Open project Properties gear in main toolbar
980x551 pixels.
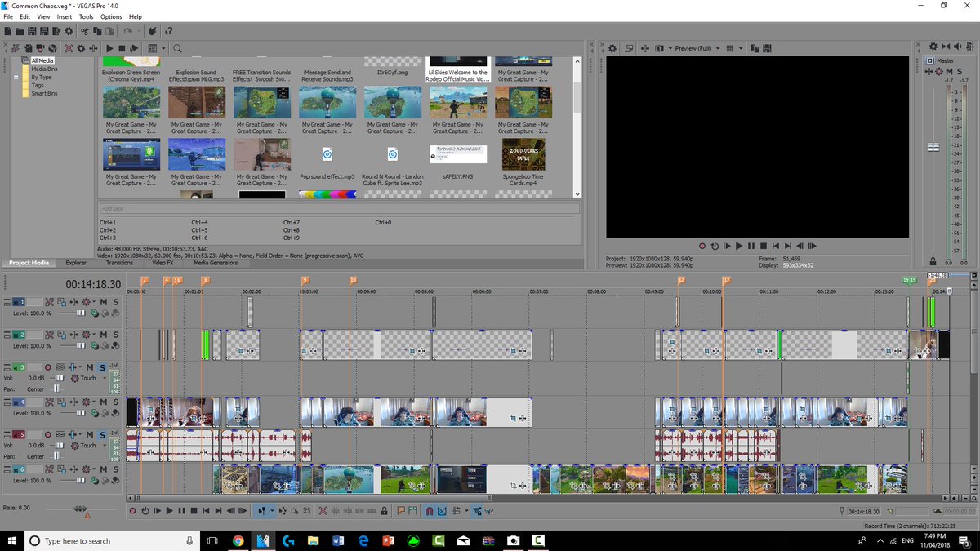click(x=69, y=31)
